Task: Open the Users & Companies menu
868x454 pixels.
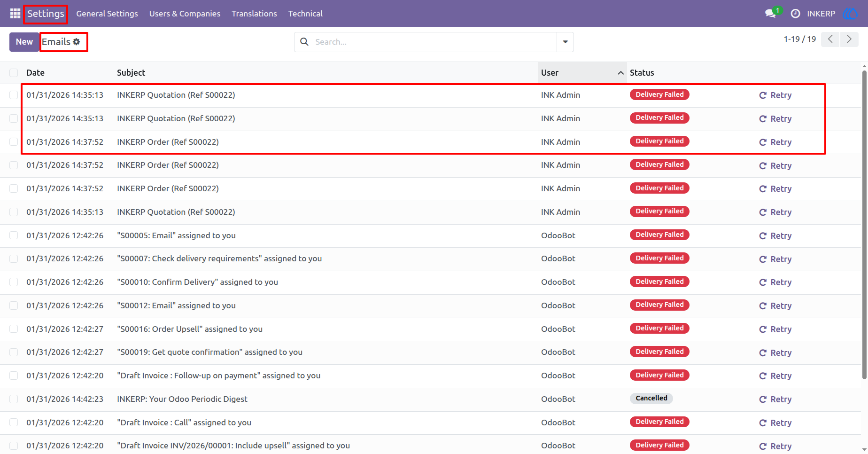Action: coord(185,14)
